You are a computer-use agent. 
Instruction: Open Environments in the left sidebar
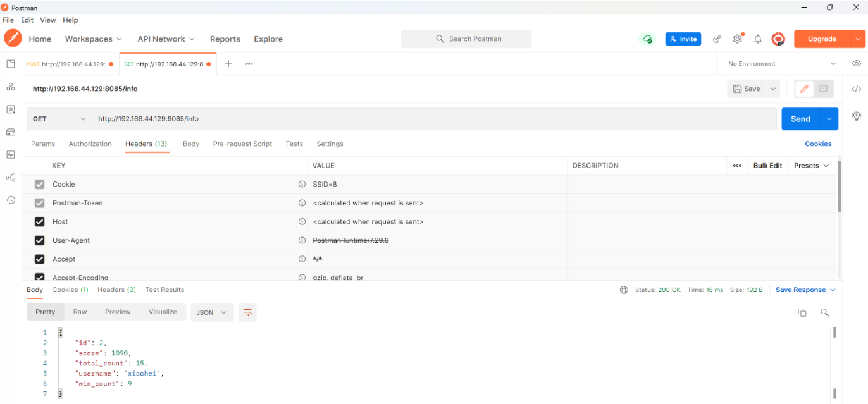(10, 109)
